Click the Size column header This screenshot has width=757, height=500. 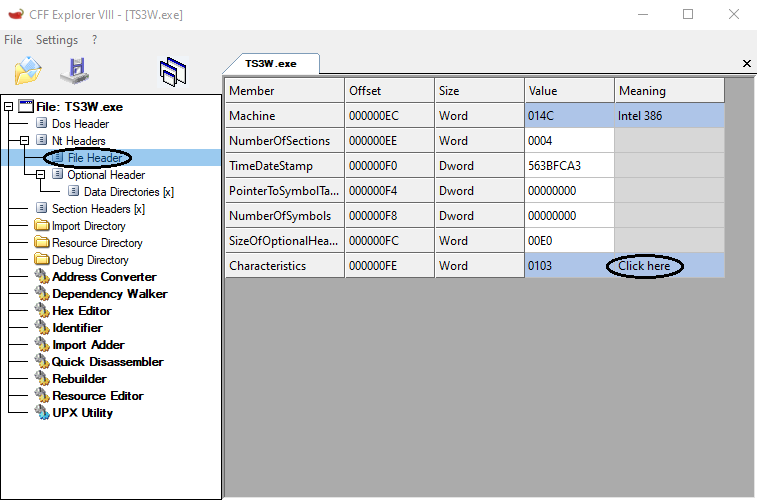pos(479,90)
